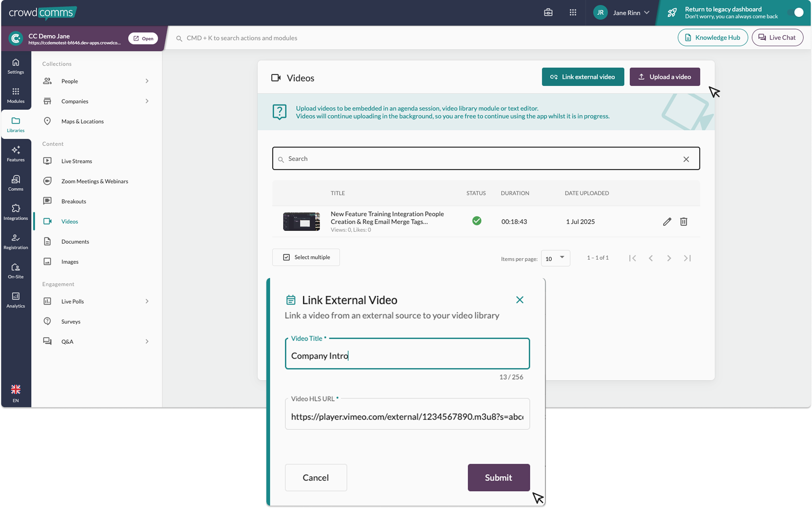
Task: Click the On-Site sidebar icon
Action: tap(15, 270)
